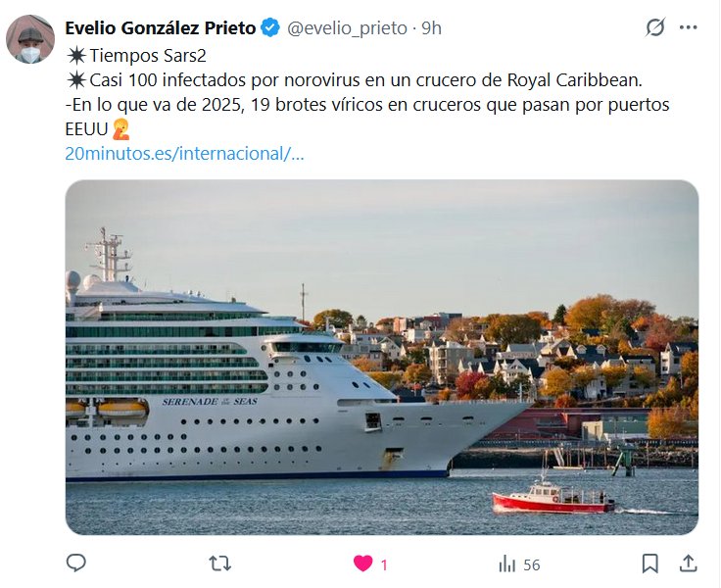The width and height of the screenshot is (721, 588).
Task: Bookmark this post
Action: (650, 563)
